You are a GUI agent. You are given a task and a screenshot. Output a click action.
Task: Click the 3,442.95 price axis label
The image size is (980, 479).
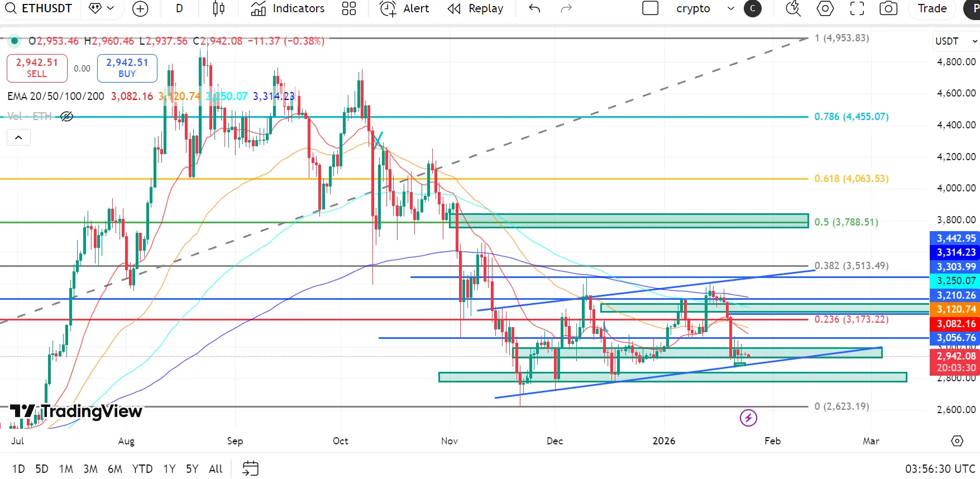(956, 238)
